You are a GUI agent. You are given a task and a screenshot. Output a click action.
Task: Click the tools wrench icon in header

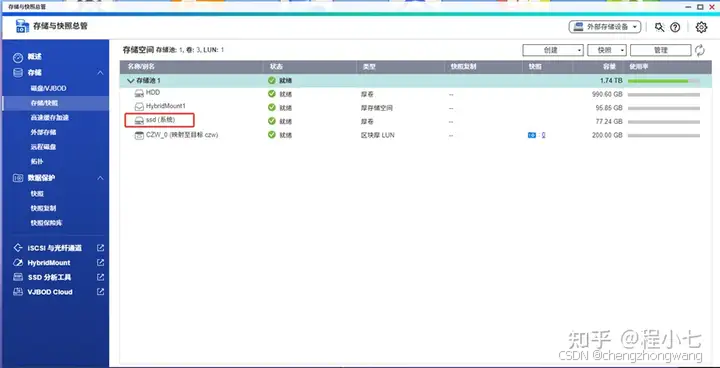(x=659, y=27)
